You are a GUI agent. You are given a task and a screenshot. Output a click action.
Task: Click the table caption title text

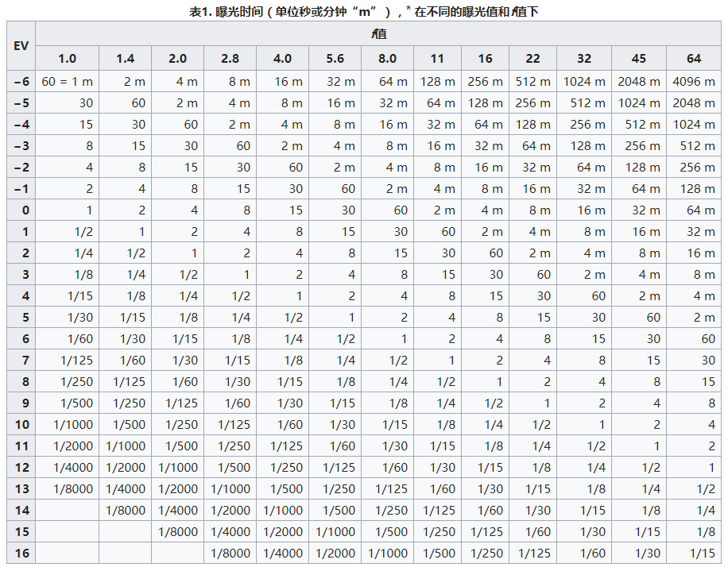pos(363,11)
